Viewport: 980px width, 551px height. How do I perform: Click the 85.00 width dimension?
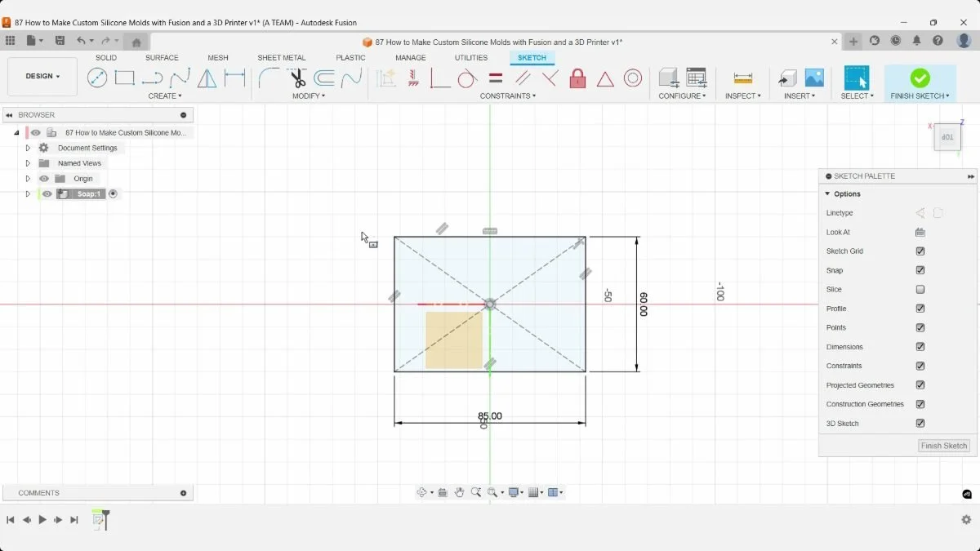coord(490,416)
